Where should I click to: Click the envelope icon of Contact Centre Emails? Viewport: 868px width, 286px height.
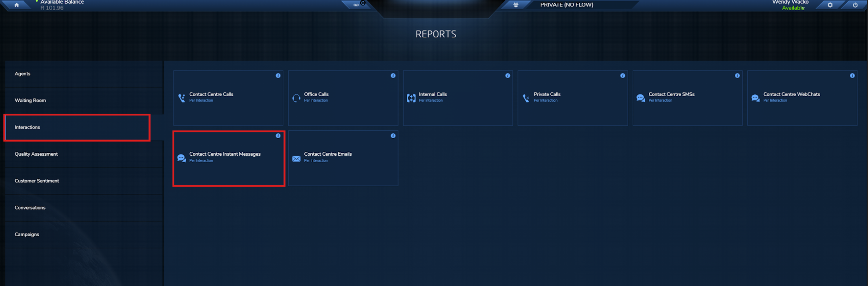click(x=297, y=158)
